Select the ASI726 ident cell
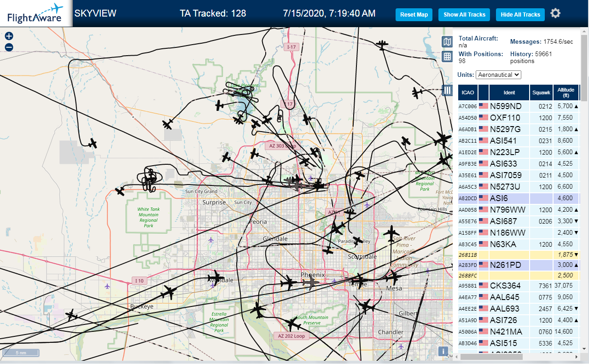 (509, 320)
